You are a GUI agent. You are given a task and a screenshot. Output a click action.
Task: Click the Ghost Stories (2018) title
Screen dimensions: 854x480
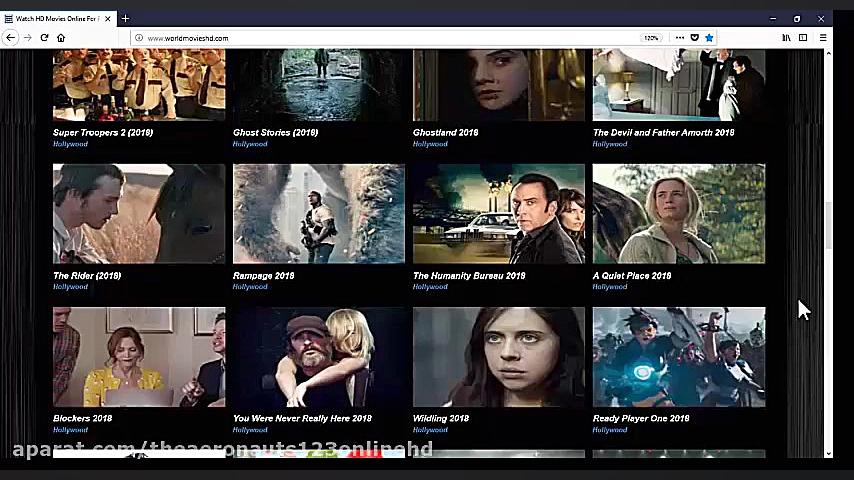[276, 132]
